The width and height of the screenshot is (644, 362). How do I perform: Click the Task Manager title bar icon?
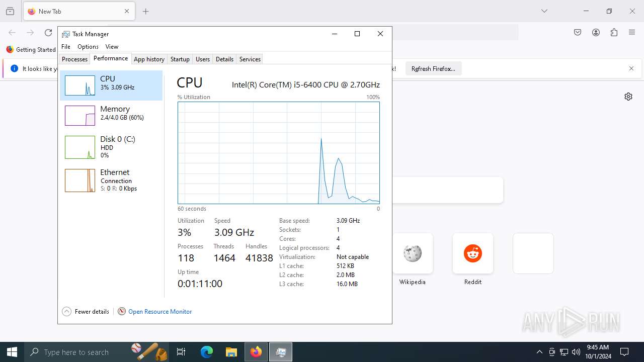[66, 34]
